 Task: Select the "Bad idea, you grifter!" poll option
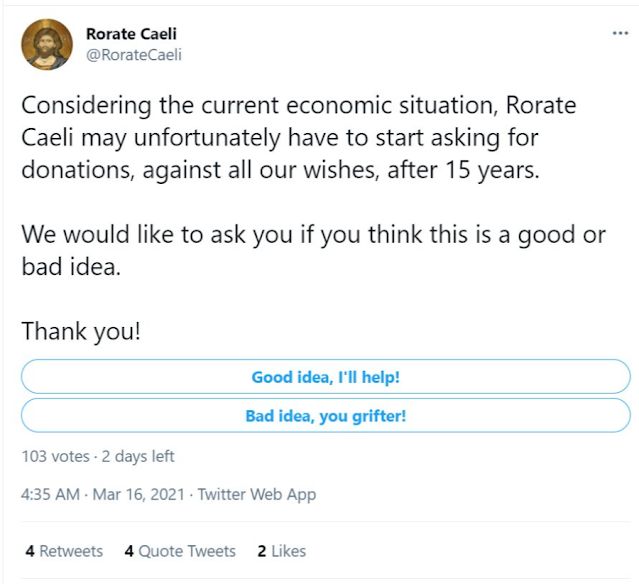point(325,416)
